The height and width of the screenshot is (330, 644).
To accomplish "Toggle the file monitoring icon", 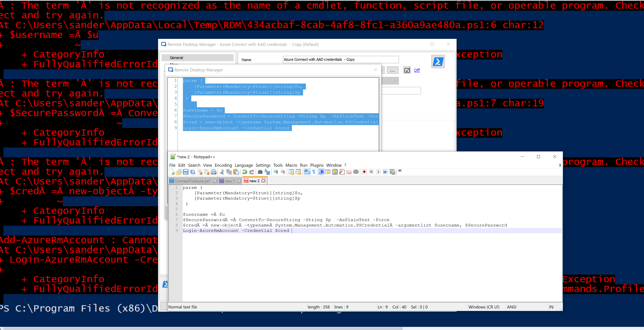I will pyautogui.click(x=356, y=172).
